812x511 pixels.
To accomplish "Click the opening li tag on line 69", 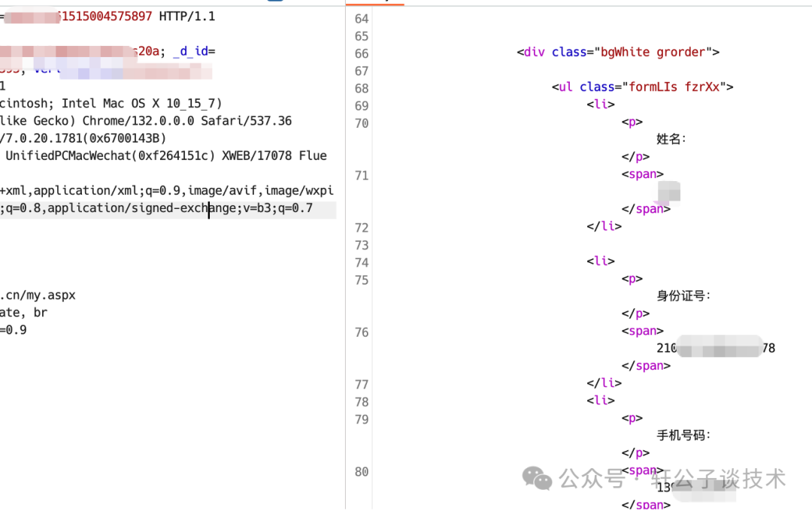I will pos(601,104).
